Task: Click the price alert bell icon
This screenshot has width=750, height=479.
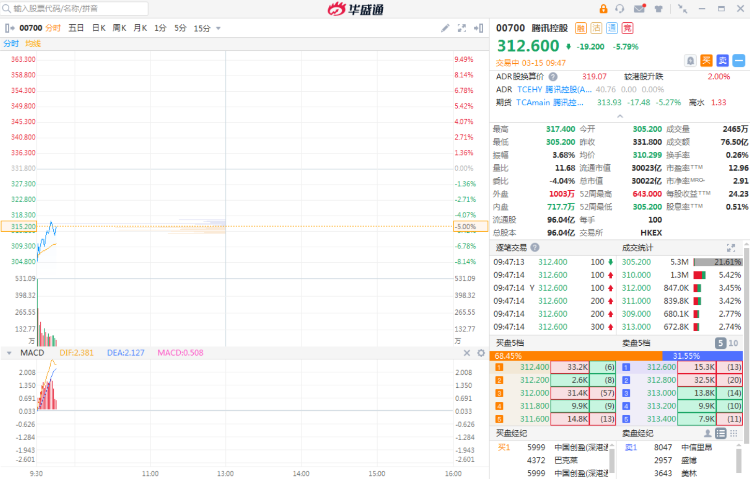Action: pos(690,61)
